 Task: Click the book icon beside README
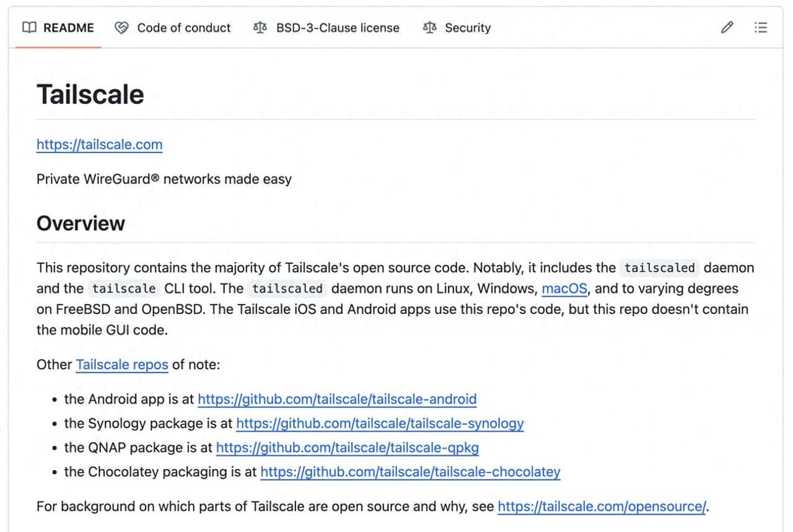(29, 28)
